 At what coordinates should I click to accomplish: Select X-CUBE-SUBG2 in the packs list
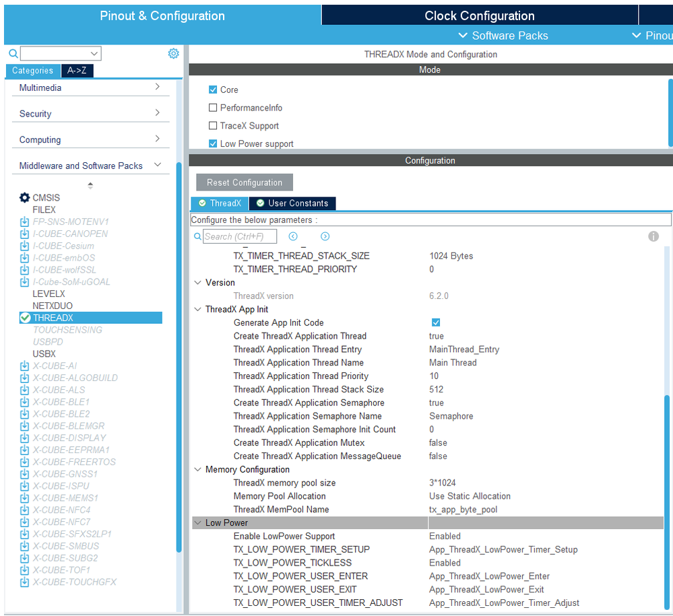[x=65, y=558]
